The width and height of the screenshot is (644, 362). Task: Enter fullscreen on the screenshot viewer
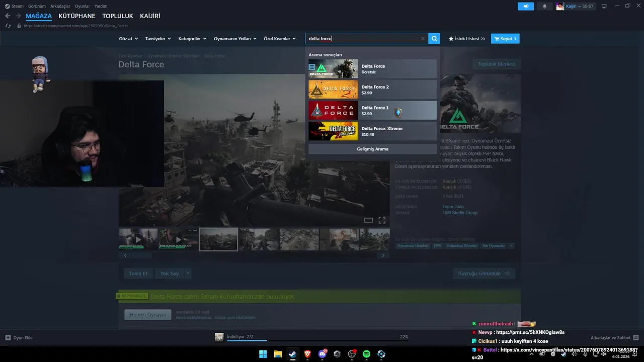point(382,220)
